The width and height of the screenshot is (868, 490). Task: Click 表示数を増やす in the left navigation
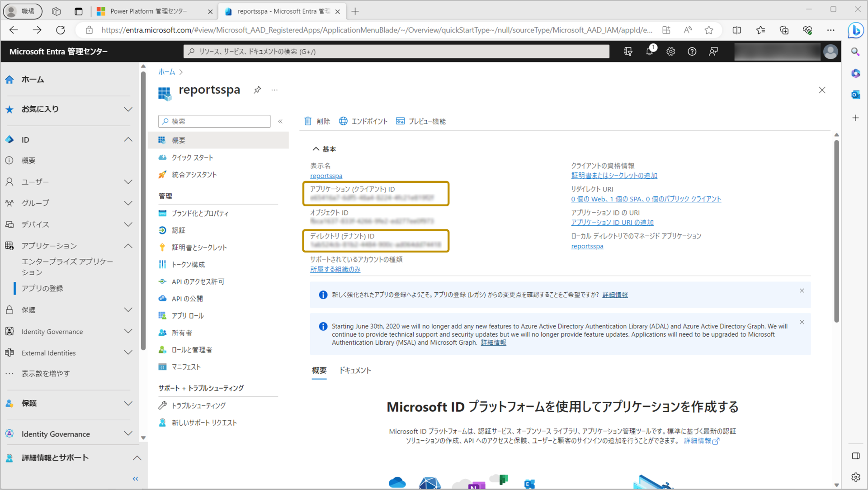46,374
